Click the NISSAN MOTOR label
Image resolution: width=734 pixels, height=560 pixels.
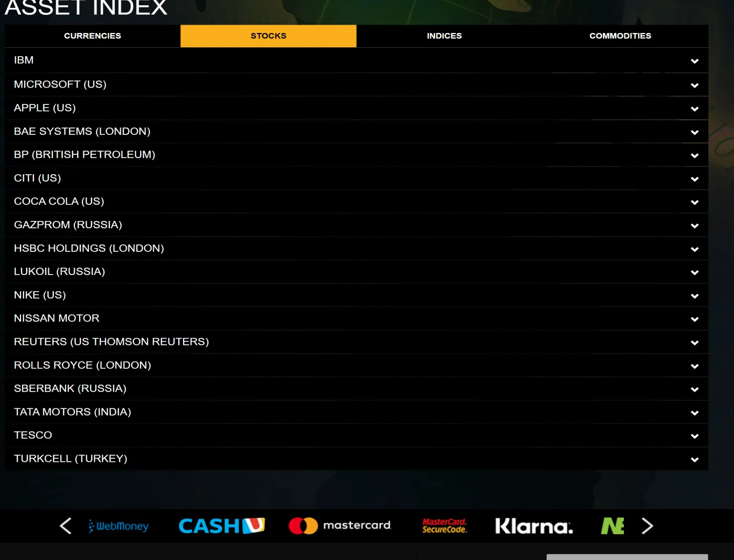(57, 318)
